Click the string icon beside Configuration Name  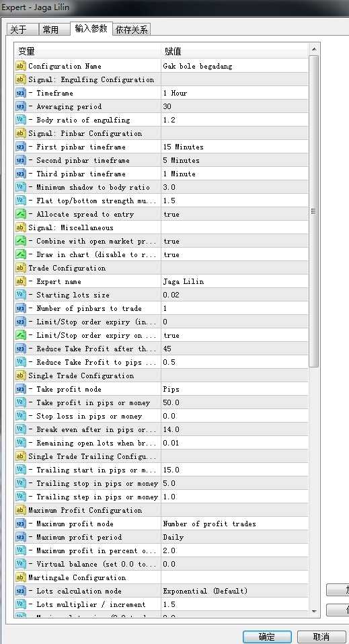click(21, 66)
